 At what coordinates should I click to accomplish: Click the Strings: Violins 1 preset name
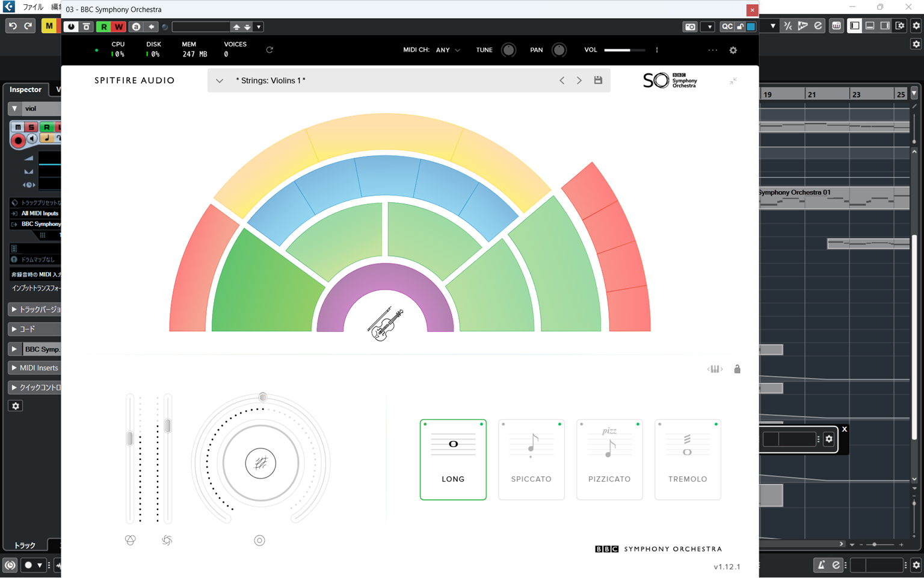(271, 81)
